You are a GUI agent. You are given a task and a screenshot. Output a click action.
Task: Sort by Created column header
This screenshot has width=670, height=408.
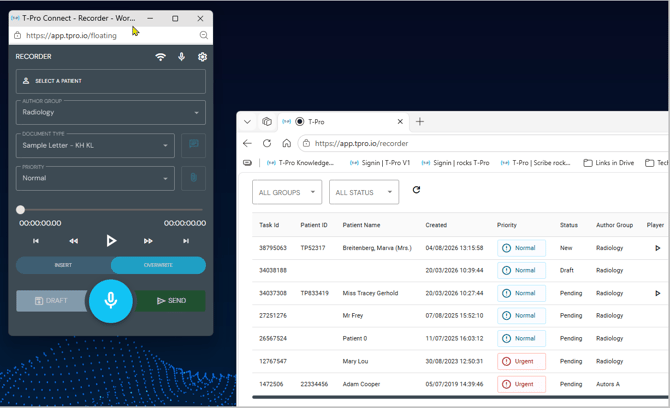tap(436, 225)
